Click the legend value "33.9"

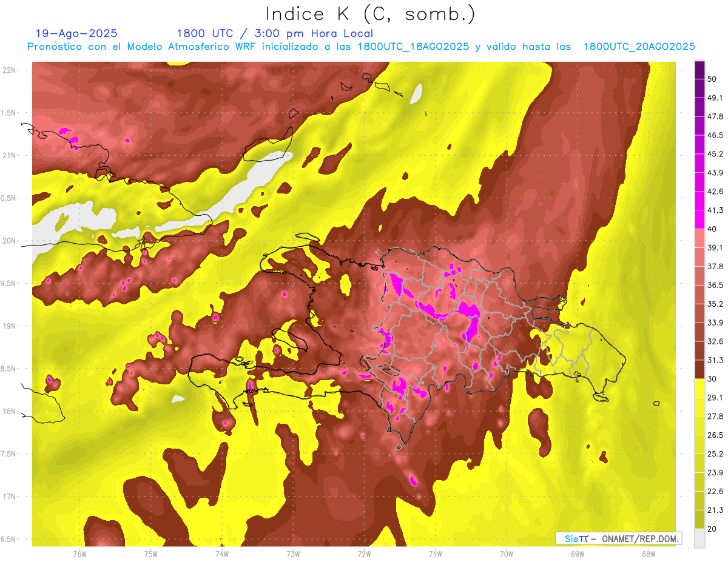click(x=715, y=323)
